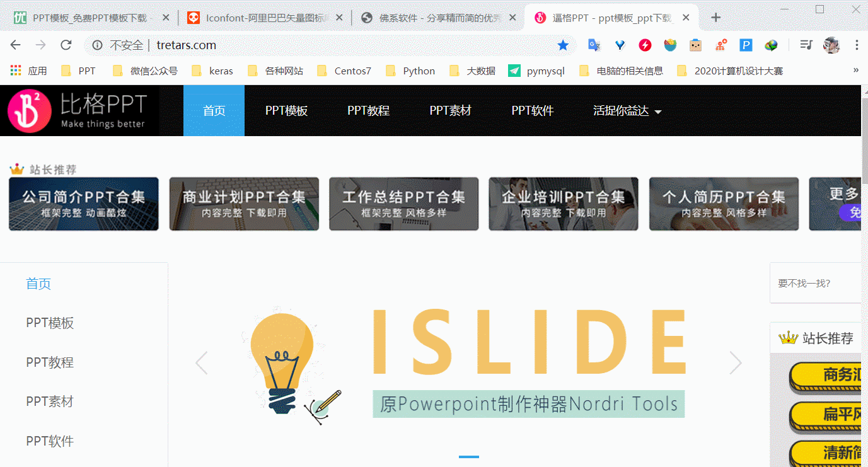This screenshot has height=467, width=868.
Task: Reload the page with the refresh icon
Action: pos(66,45)
